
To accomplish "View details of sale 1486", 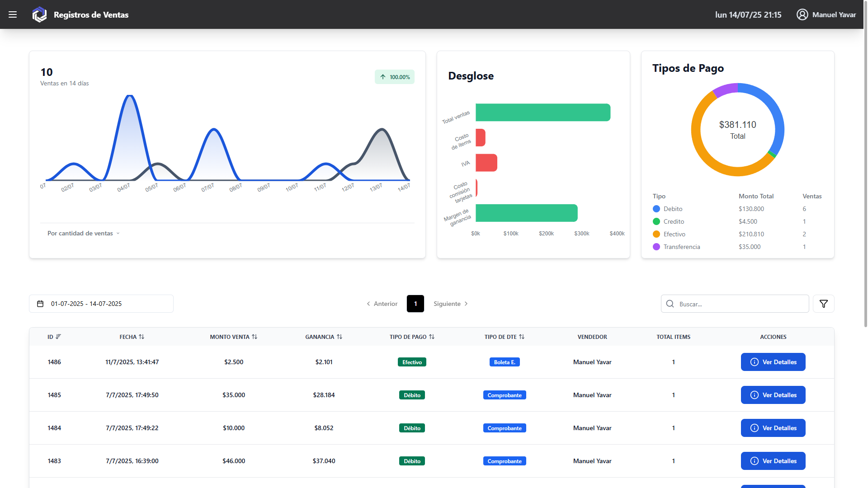I will [x=773, y=362].
